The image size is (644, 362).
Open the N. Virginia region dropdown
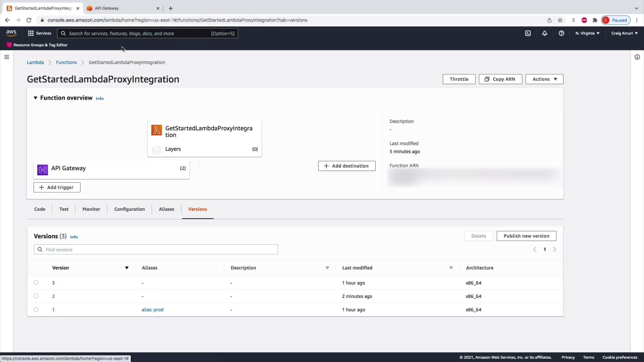tap(587, 33)
